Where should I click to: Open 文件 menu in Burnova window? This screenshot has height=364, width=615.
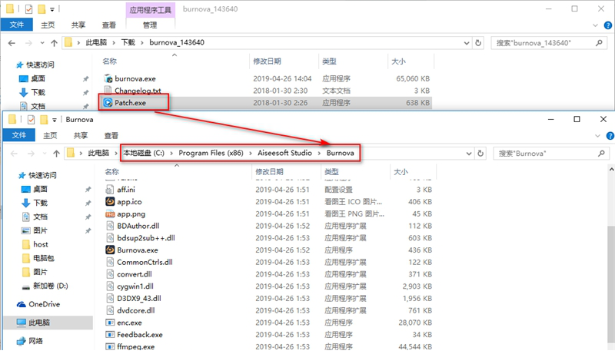[x=18, y=135]
